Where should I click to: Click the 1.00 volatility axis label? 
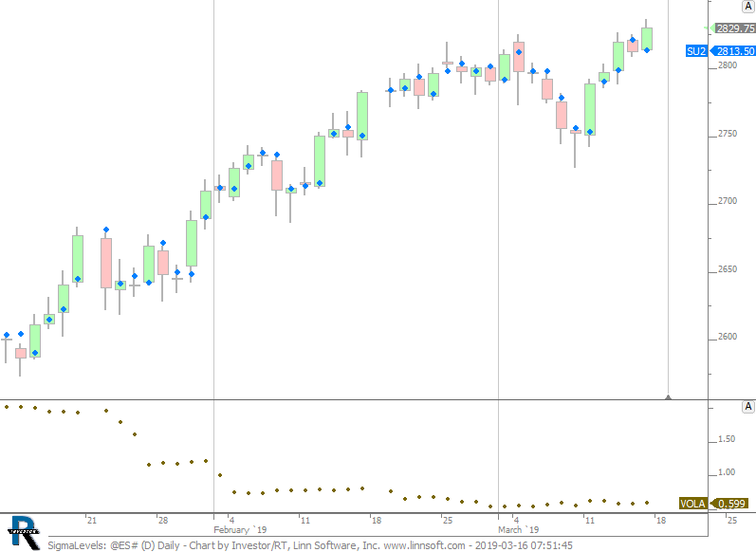coord(727,472)
